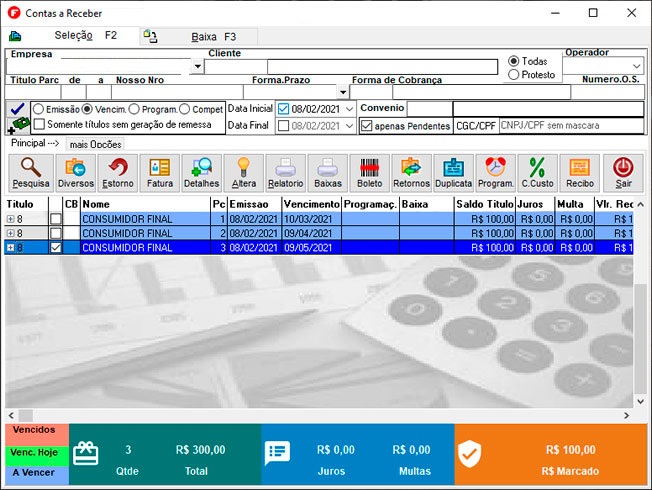Click the red Vencidos legend swatch

click(34, 430)
